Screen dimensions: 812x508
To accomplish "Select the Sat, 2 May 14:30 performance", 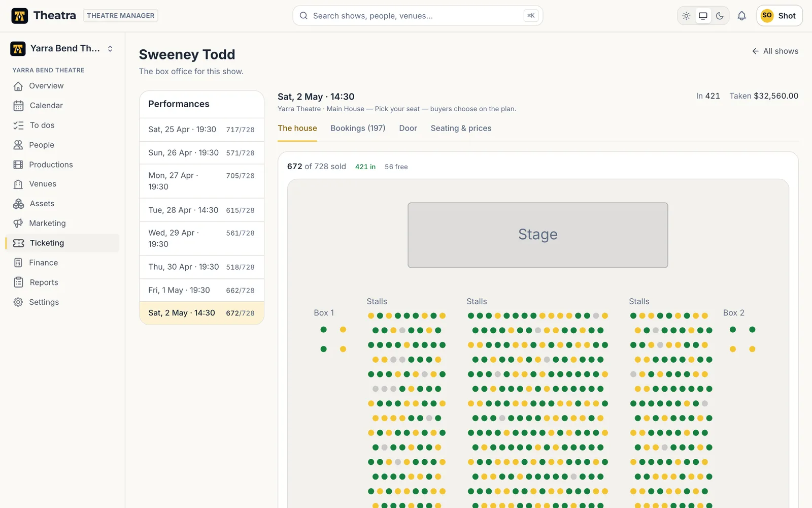I will click(x=201, y=313).
